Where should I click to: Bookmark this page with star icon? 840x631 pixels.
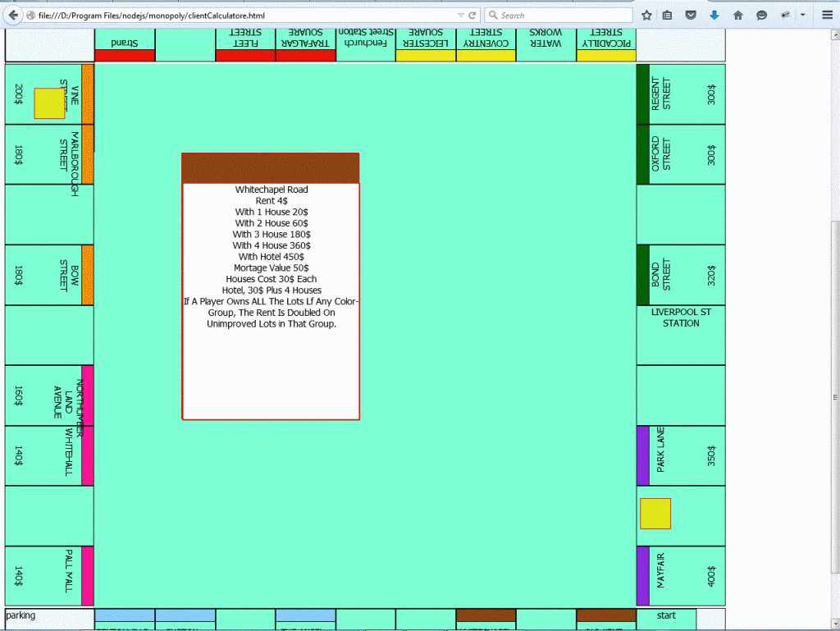pos(646,16)
